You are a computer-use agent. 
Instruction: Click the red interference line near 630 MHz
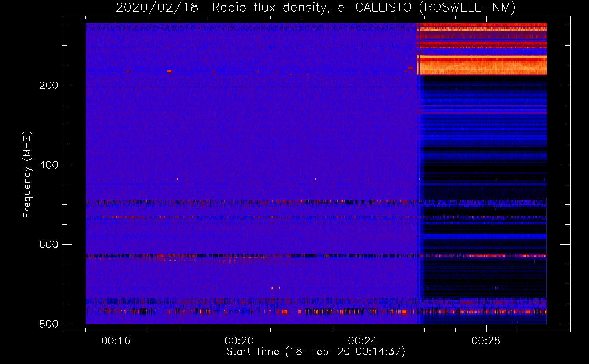pyautogui.click(x=316, y=256)
